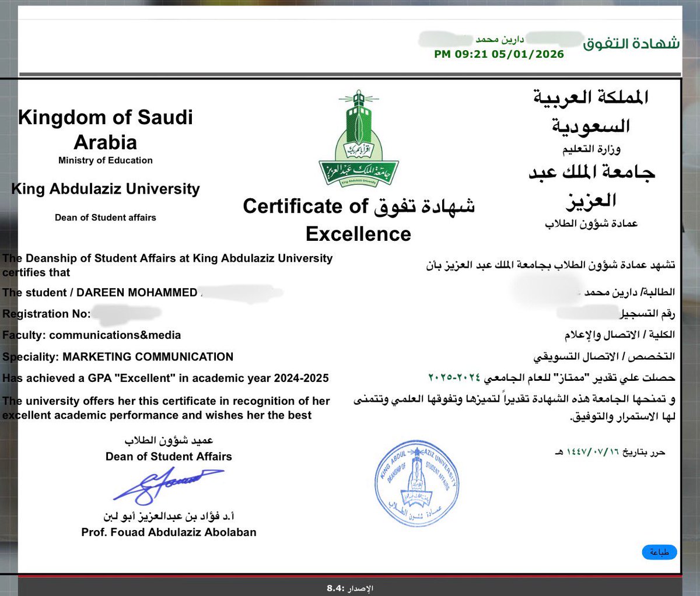700x596 pixels.
Task: Select 'Dean of Student affairs' under the university heading
Action: point(106,218)
